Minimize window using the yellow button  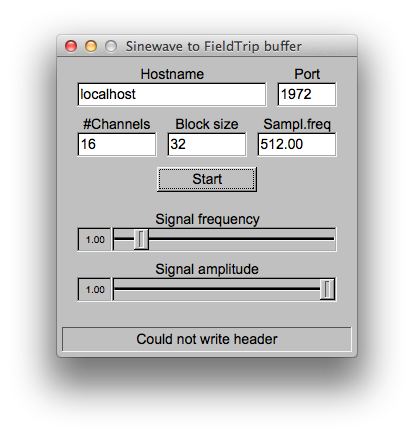pos(91,46)
